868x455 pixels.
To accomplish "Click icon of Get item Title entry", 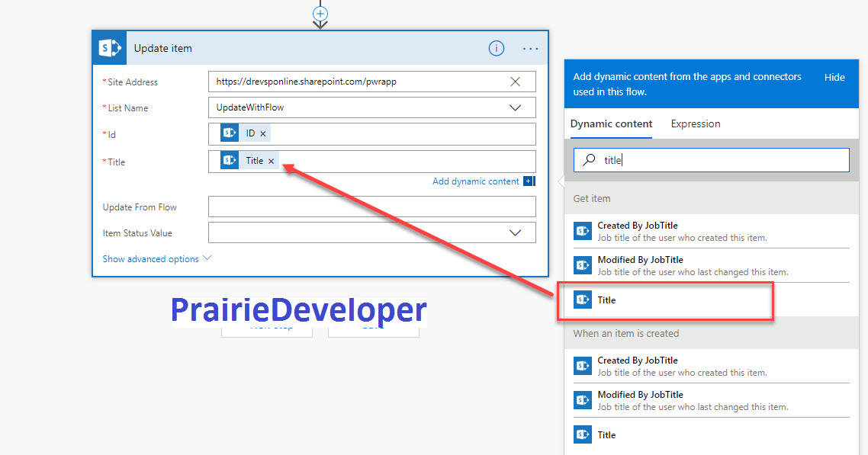I will tap(583, 300).
